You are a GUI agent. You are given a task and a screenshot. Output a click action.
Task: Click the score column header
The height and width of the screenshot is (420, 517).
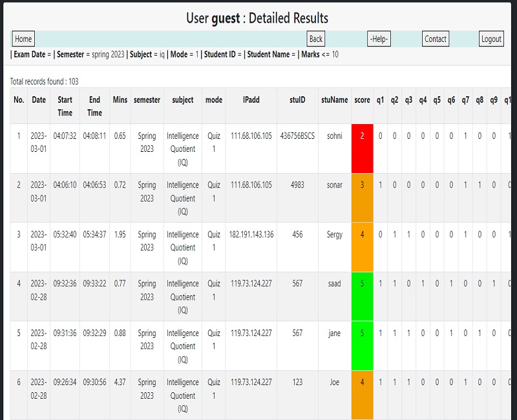tap(362, 100)
